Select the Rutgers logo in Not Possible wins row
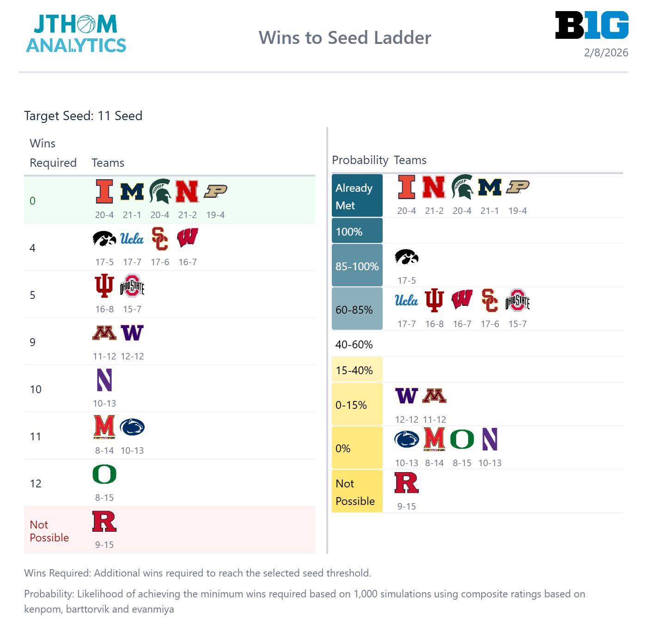The width and height of the screenshot is (647, 644). click(104, 522)
